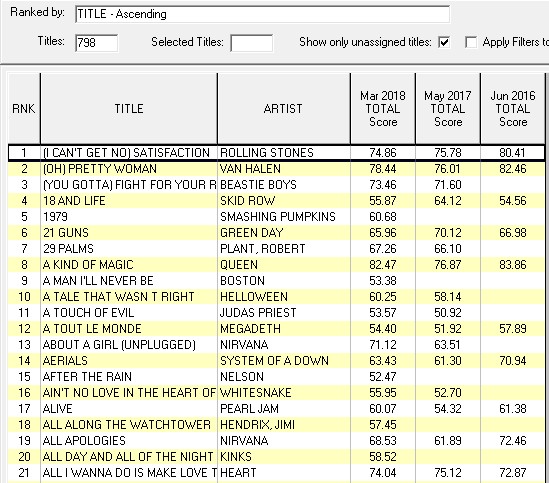Enable the Apply Filters checkbox
Image resolution: width=549 pixels, height=483 pixels.
[471, 42]
